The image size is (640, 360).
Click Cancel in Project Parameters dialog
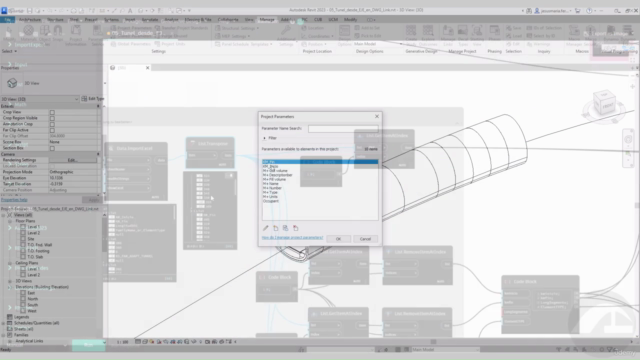pos(365,239)
